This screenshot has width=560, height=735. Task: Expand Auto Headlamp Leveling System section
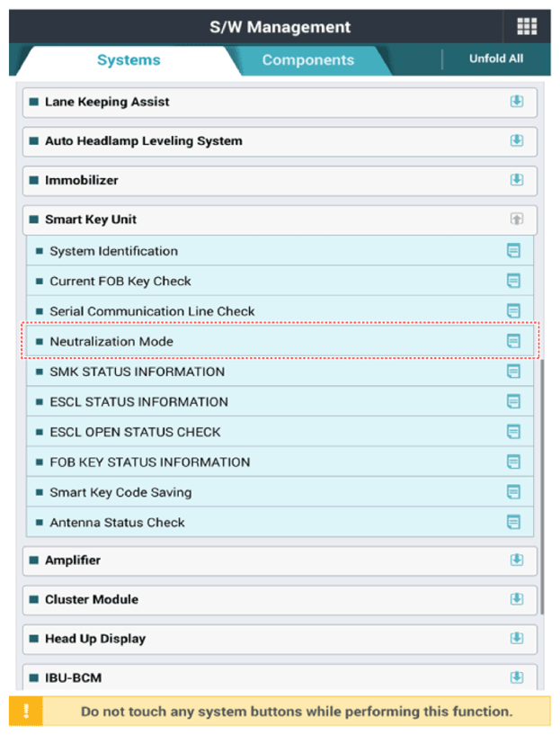pos(516,140)
